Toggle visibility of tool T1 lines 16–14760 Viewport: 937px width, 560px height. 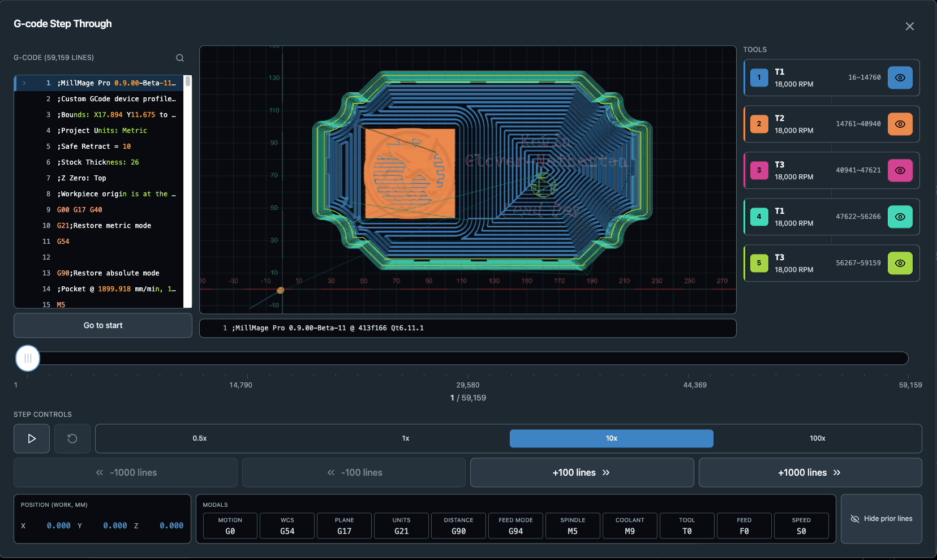900,77
